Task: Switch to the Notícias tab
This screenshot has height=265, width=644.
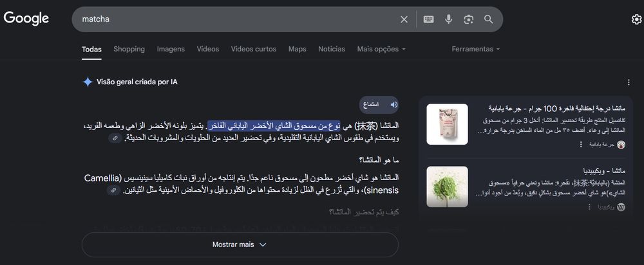Action: tap(332, 49)
